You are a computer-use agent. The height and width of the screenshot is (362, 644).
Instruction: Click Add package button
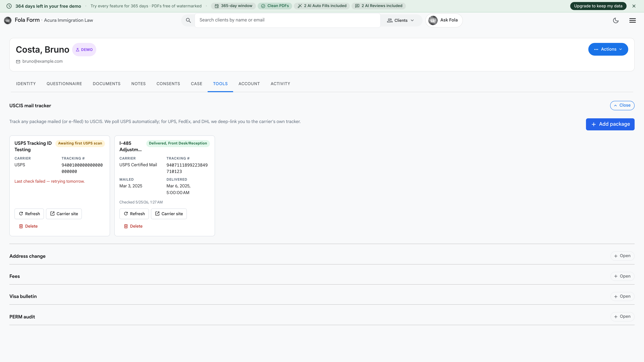(610, 124)
